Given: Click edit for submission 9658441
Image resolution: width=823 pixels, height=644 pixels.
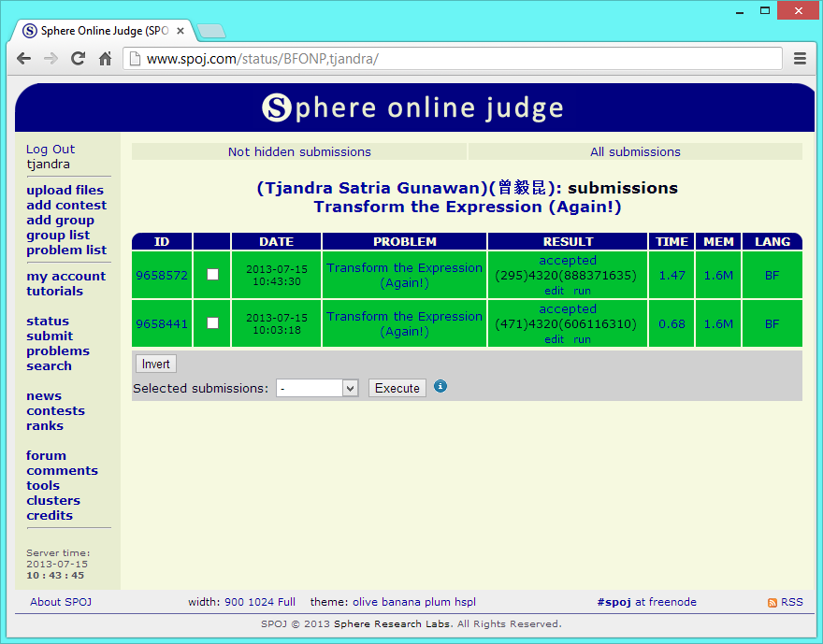Looking at the screenshot, I should [554, 340].
